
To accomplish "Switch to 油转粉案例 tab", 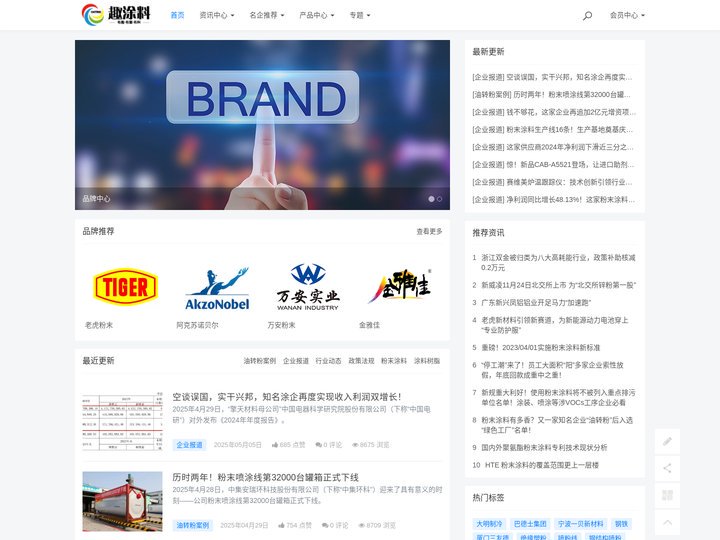I will pyautogui.click(x=260, y=361).
